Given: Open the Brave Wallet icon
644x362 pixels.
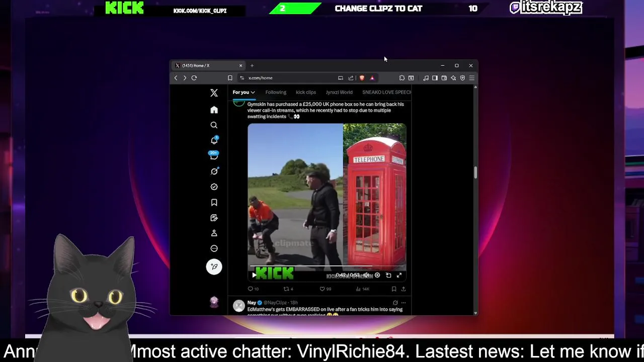Looking at the screenshot, I should click(444, 78).
